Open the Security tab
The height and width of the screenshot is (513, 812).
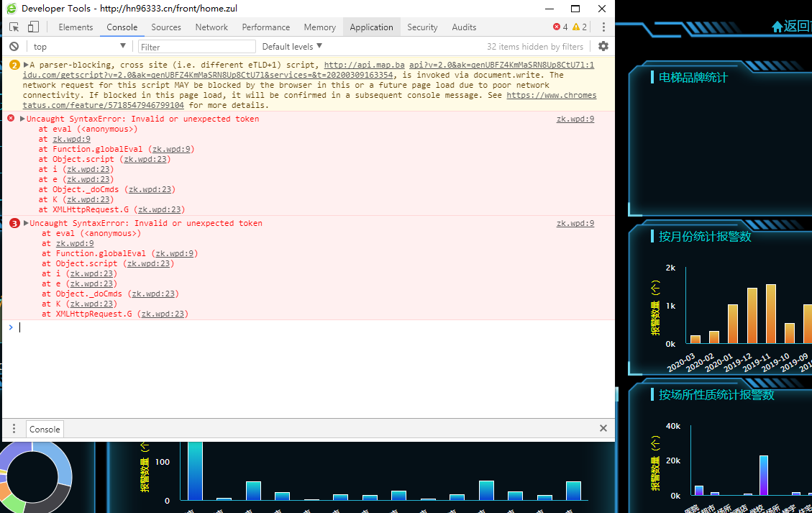(x=422, y=27)
